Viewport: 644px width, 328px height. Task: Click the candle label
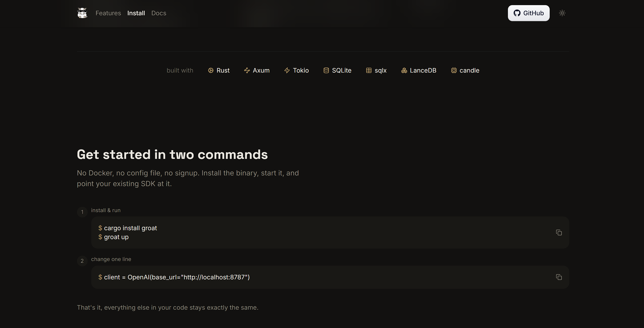click(x=469, y=70)
